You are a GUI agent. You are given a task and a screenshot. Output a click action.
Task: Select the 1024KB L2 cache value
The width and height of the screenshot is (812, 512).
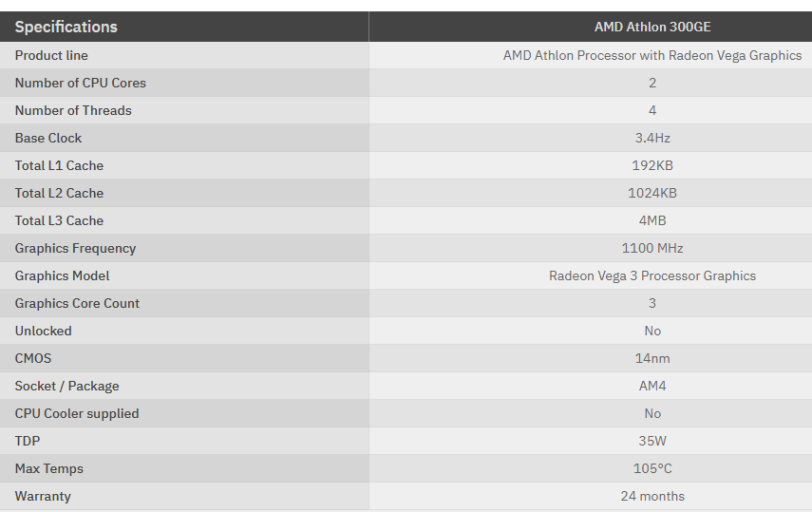652,193
